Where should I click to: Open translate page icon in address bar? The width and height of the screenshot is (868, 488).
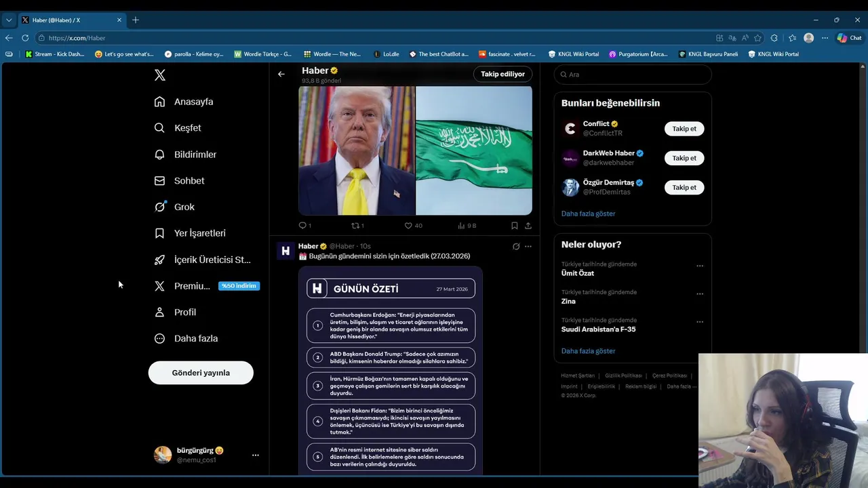pyautogui.click(x=732, y=38)
